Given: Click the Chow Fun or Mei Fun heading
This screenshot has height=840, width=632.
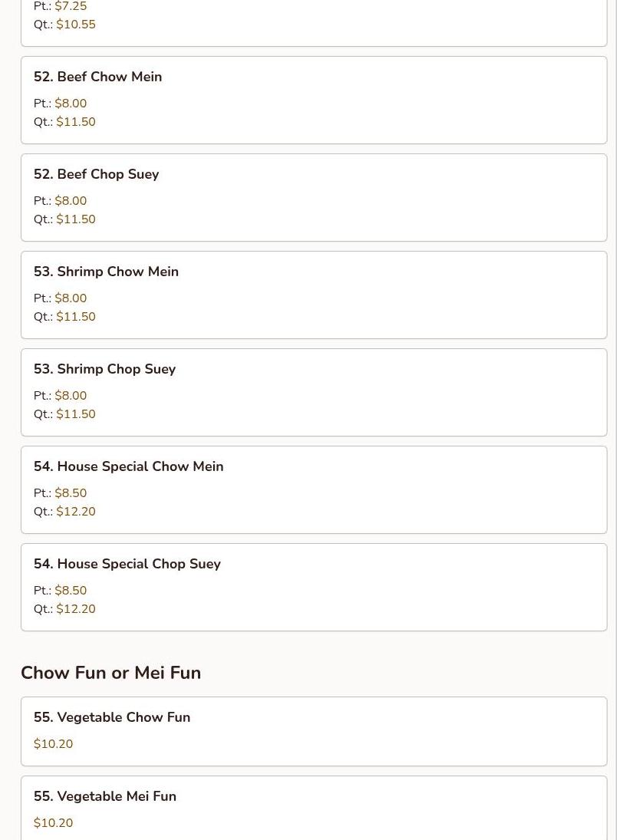Looking at the screenshot, I should (x=110, y=673).
